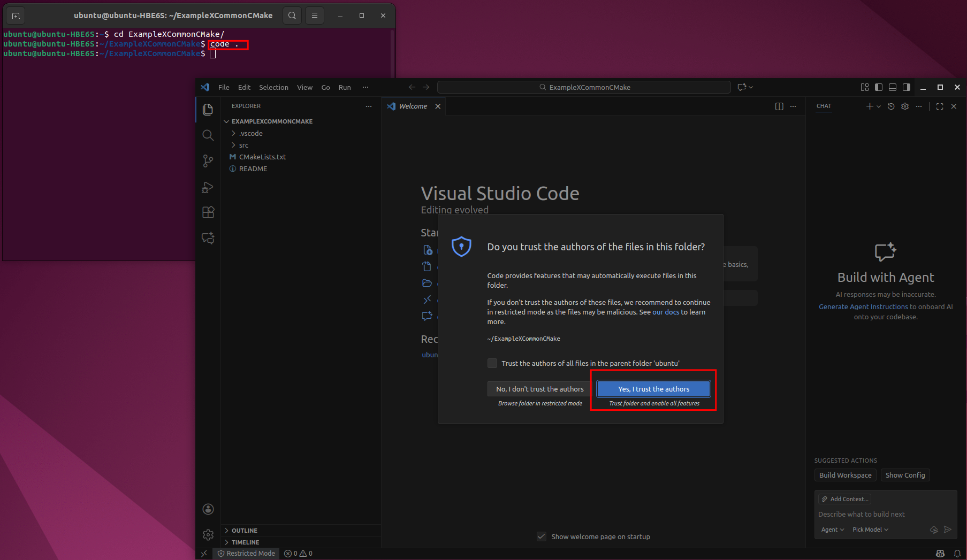Open editor More Actions ellipsis

click(793, 106)
